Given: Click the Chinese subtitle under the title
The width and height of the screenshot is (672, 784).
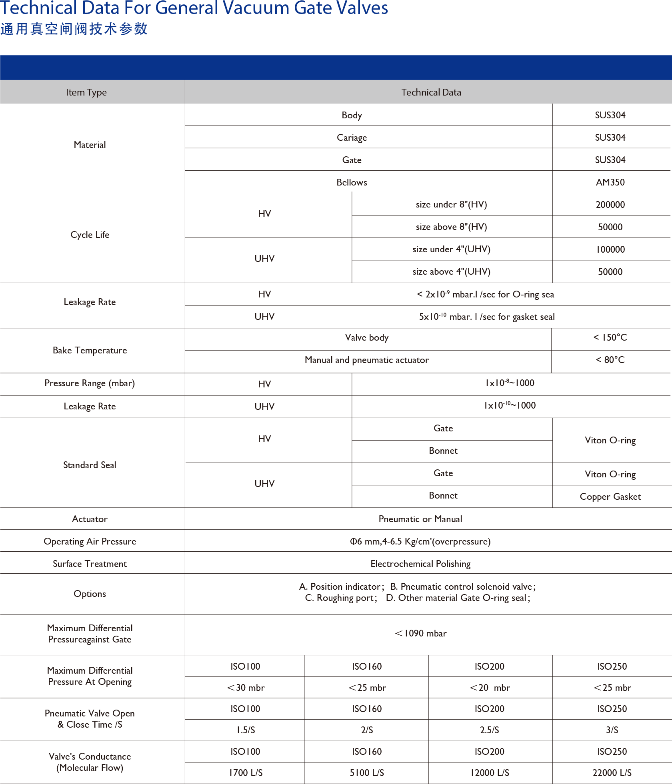Looking at the screenshot, I should [x=74, y=29].
